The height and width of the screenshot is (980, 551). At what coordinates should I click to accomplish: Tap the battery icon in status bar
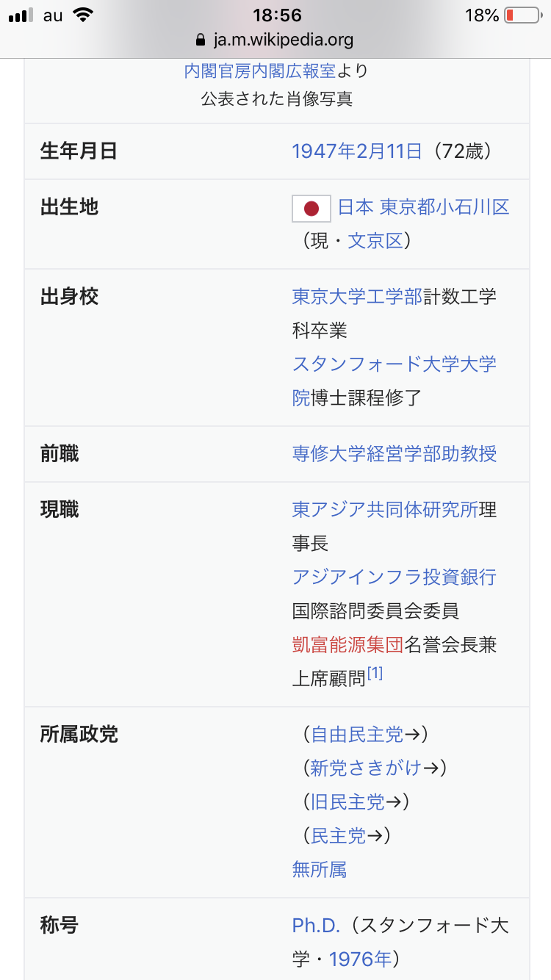click(522, 15)
